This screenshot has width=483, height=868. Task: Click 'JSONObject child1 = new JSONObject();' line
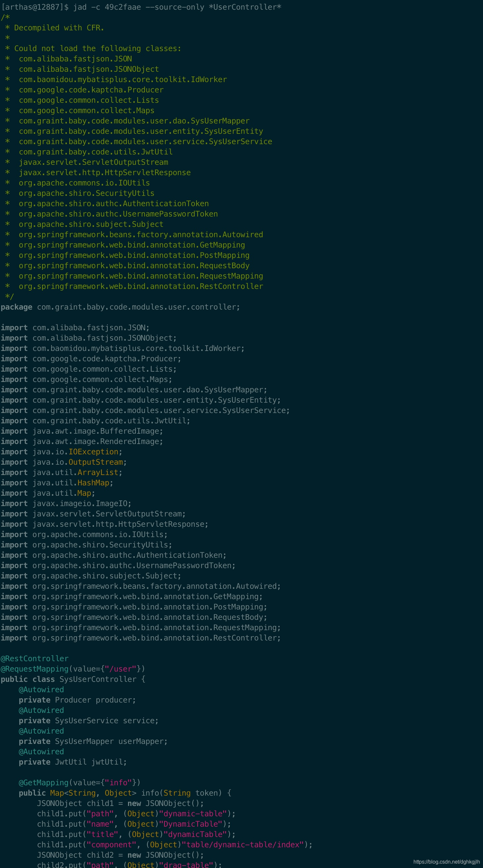pyautogui.click(x=120, y=804)
